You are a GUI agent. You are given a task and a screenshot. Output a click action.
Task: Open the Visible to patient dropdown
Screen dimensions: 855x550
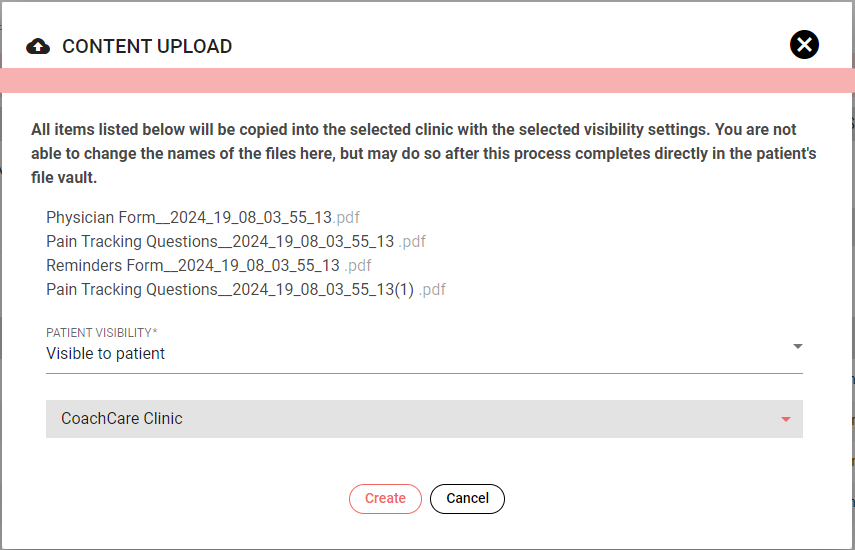tap(424, 353)
